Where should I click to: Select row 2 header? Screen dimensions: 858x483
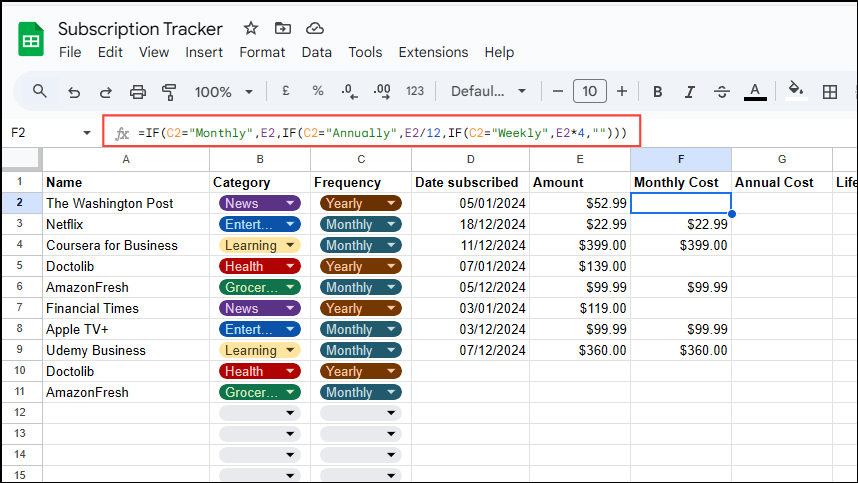click(x=20, y=203)
